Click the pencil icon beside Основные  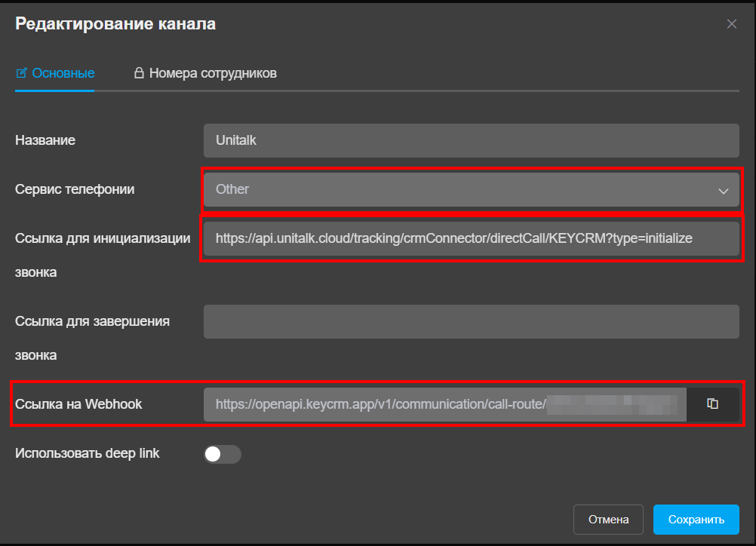tap(21, 72)
